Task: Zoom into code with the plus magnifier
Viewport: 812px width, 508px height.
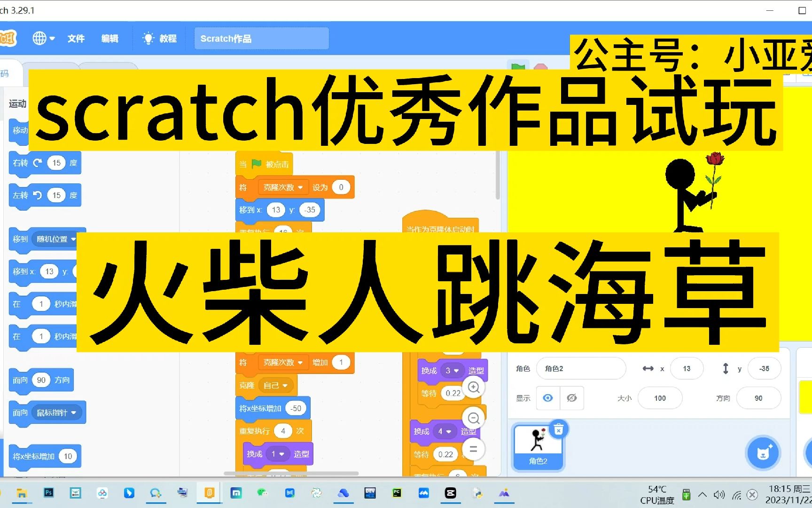Action: click(x=474, y=387)
